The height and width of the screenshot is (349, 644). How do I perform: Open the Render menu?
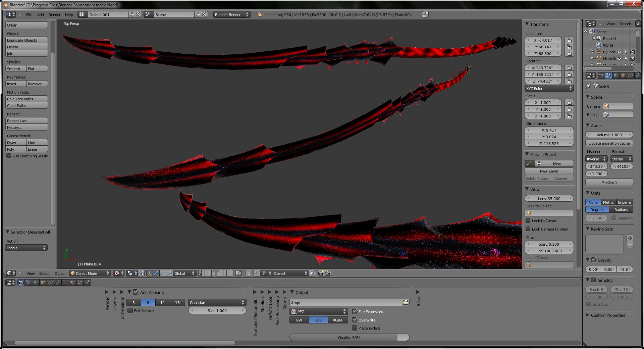[54, 14]
